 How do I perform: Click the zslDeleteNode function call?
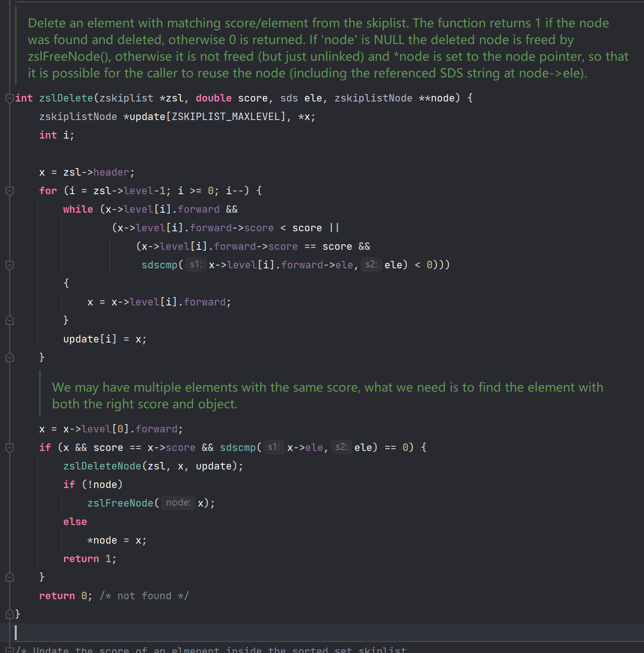pyautogui.click(x=102, y=466)
